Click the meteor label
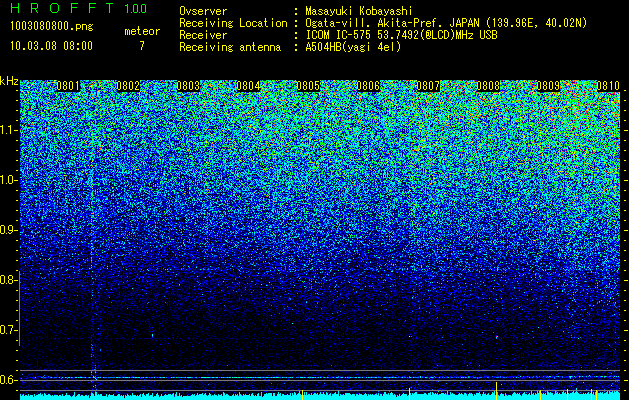629x400 pixels. tap(142, 31)
